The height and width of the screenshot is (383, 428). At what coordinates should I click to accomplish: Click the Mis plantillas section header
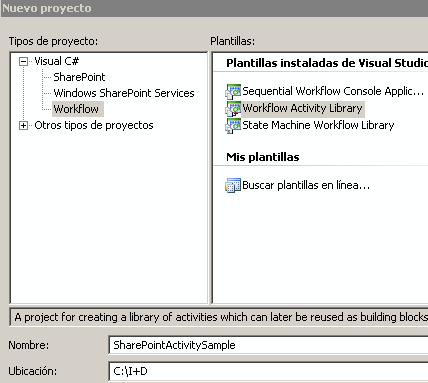(263, 157)
